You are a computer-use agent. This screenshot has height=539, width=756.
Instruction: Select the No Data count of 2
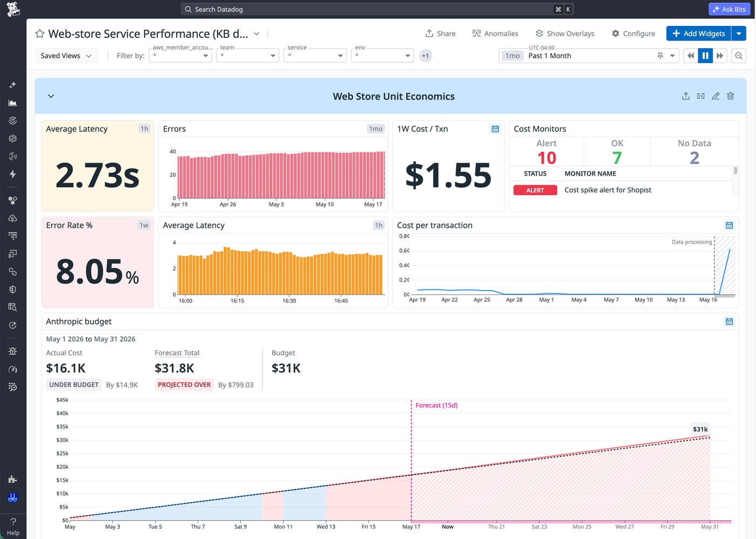point(694,158)
